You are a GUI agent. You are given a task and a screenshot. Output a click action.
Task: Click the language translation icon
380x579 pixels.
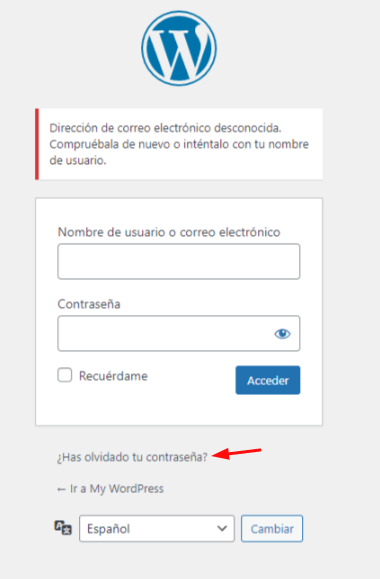[x=63, y=528]
